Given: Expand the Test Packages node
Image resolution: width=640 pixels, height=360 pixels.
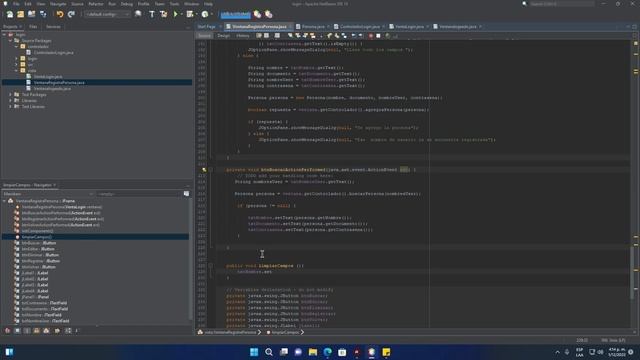Looking at the screenshot, I should (11, 94).
